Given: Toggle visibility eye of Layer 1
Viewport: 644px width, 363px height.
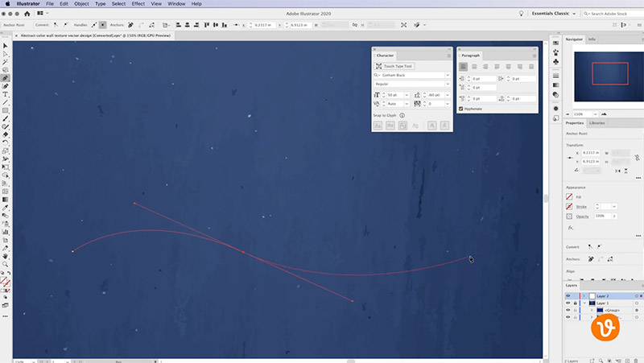Looking at the screenshot, I should click(568, 303).
